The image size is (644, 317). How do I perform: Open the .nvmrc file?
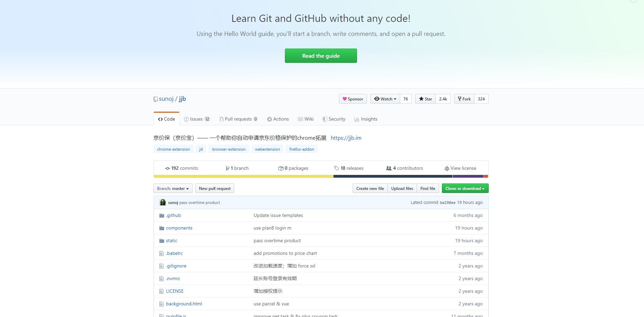173,278
